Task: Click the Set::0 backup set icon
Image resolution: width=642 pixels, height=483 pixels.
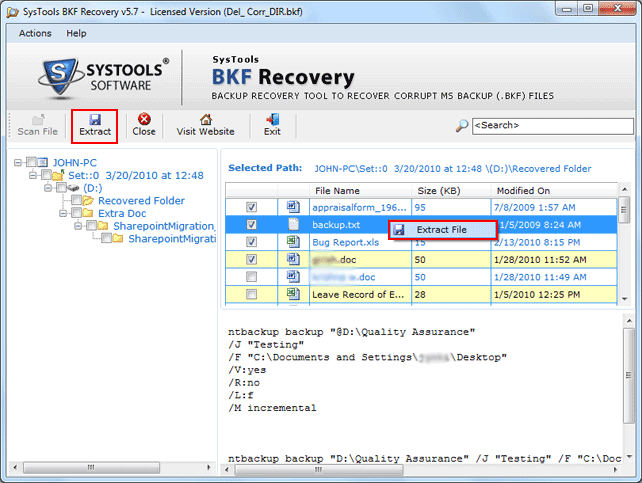Action: (58, 175)
